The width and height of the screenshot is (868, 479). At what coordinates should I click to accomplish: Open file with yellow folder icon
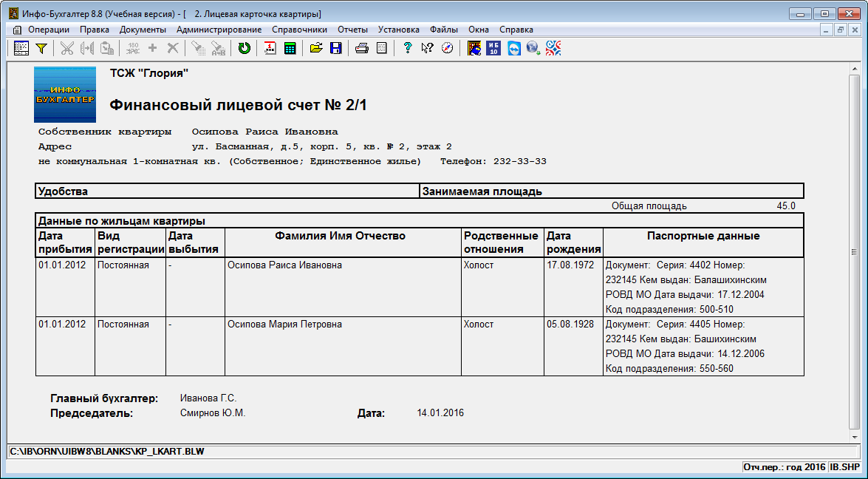point(316,48)
